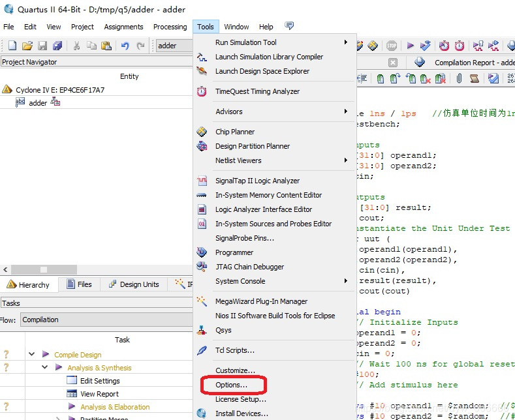Click the New file toolbar icon
Screen dimensions: 515x420
point(12,45)
